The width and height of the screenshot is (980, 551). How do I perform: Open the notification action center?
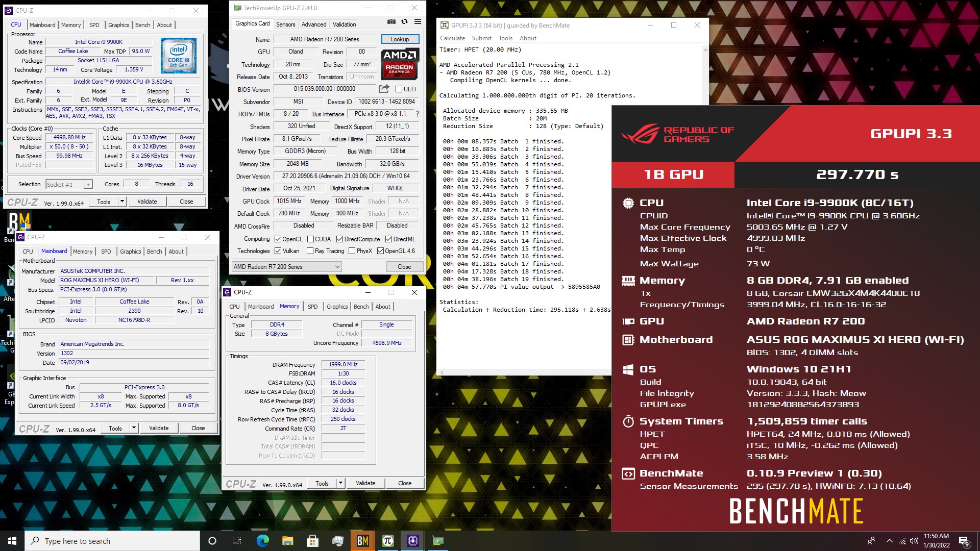[964, 541]
